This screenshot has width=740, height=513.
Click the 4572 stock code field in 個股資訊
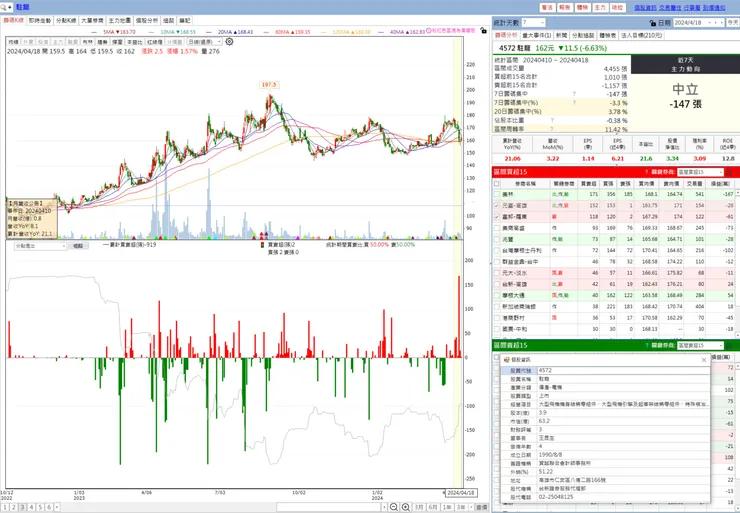[623, 370]
